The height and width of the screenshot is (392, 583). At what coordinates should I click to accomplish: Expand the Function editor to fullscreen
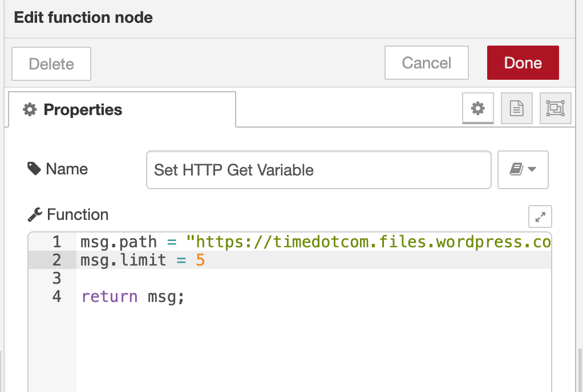(540, 217)
